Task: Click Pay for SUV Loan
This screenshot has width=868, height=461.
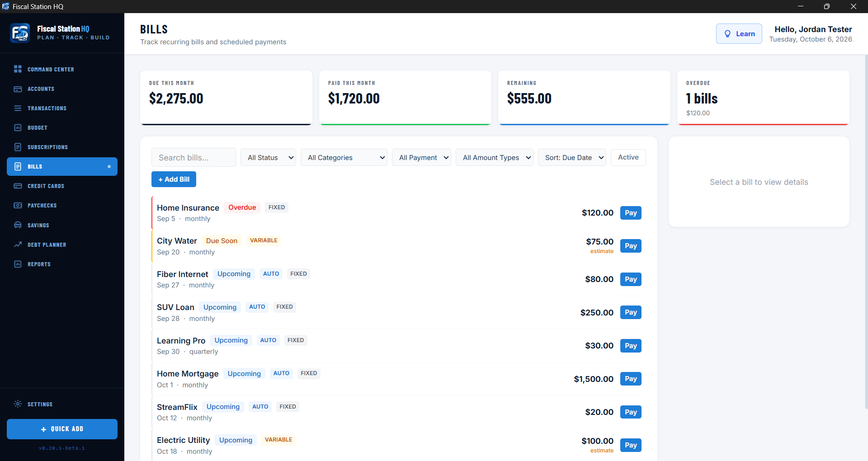Action: [631, 312]
